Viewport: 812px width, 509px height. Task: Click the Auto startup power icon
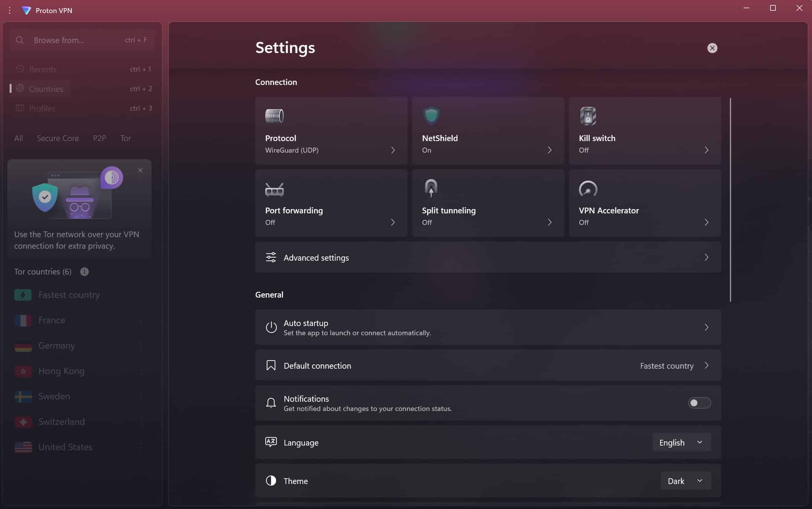coord(271,327)
